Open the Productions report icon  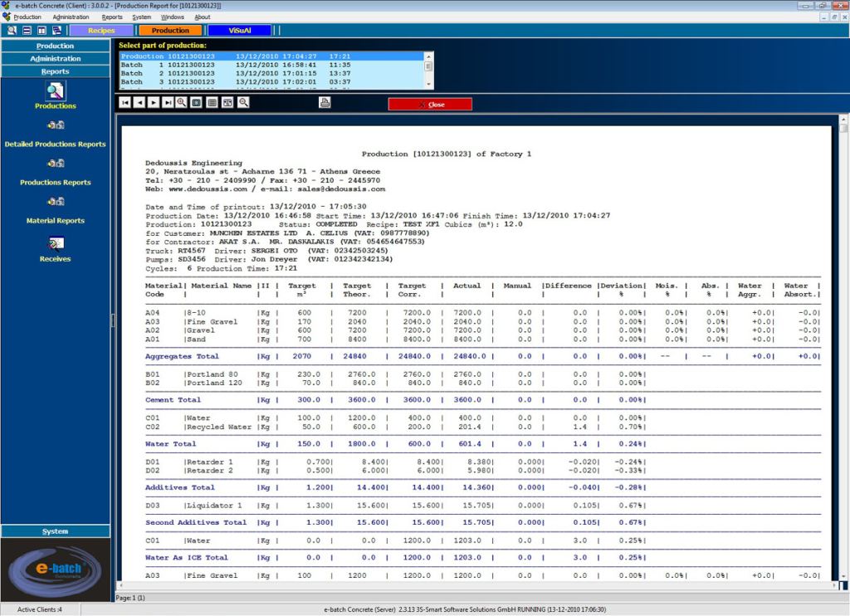coord(56,90)
